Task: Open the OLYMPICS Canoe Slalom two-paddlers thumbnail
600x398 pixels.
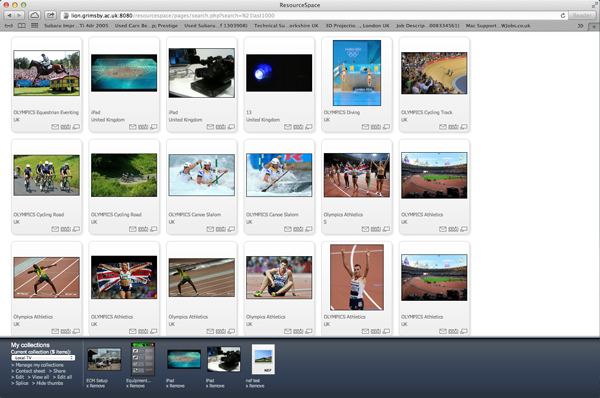Action: 202,175
